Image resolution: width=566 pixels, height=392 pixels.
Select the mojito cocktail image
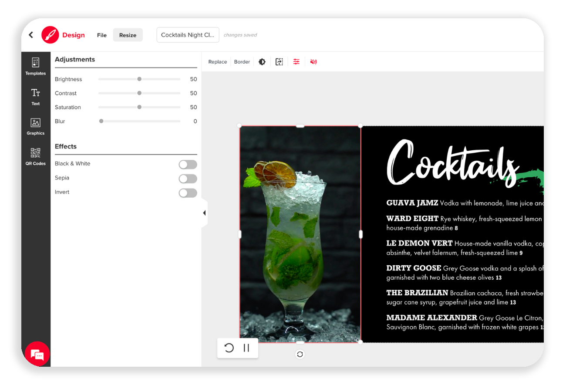pyautogui.click(x=300, y=234)
